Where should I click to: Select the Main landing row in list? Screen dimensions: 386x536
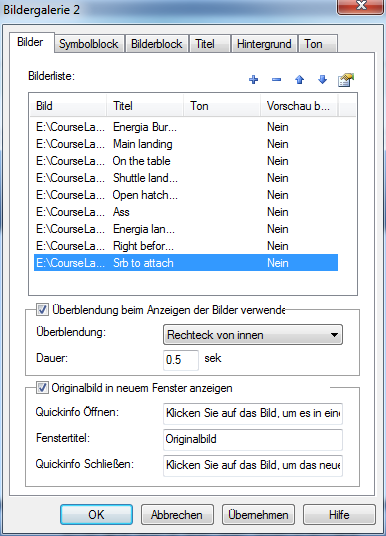(x=186, y=144)
